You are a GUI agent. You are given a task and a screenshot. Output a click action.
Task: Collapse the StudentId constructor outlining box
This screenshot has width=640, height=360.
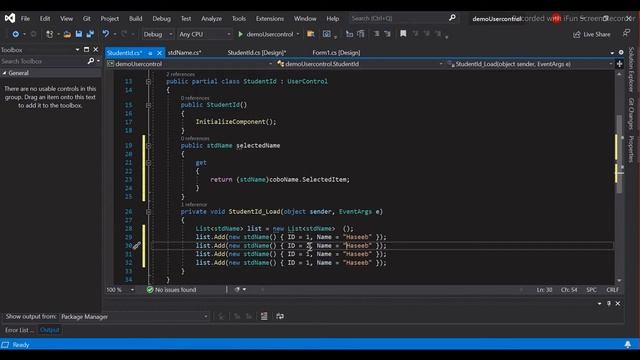pyautogui.click(x=149, y=105)
